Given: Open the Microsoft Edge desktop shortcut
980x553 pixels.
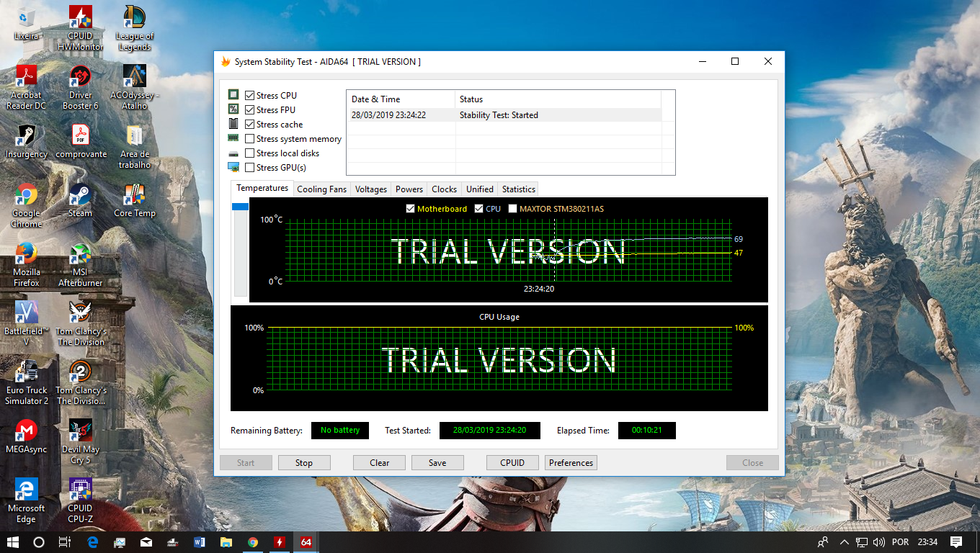Looking at the screenshot, I should [x=26, y=500].
